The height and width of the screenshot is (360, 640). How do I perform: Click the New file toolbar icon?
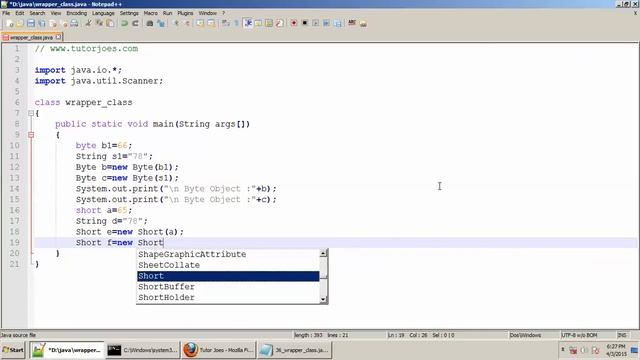coord(9,23)
